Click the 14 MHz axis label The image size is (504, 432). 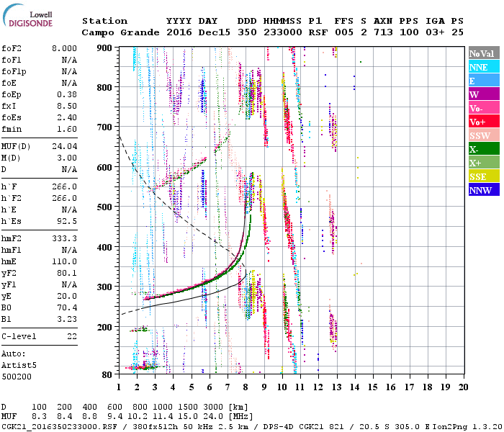click(354, 387)
